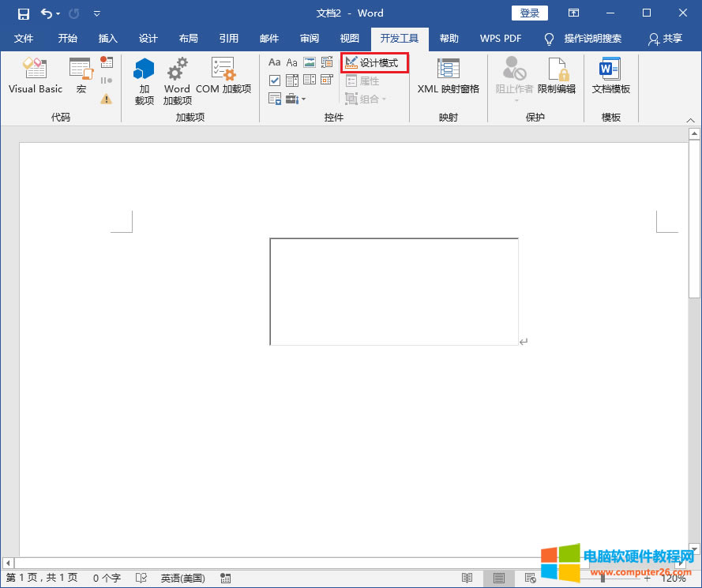This screenshot has width=702, height=588.
Task: Open the XML 映射窗格 pane
Action: pos(448,80)
